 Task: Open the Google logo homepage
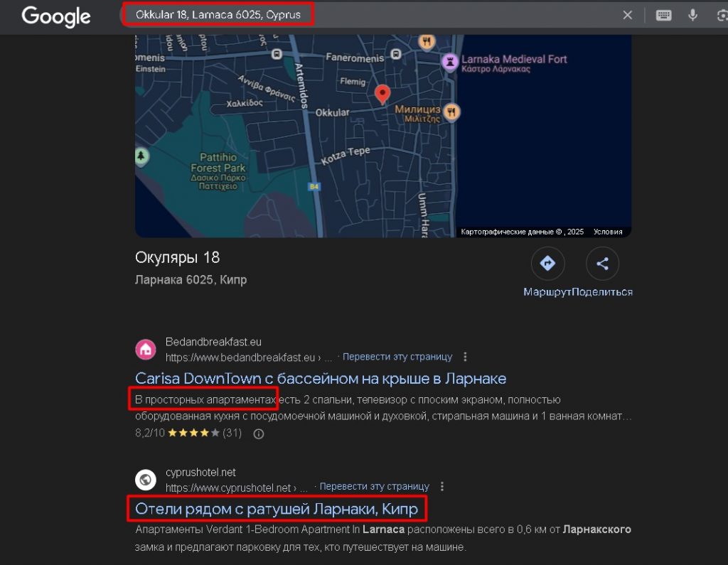coord(55,16)
